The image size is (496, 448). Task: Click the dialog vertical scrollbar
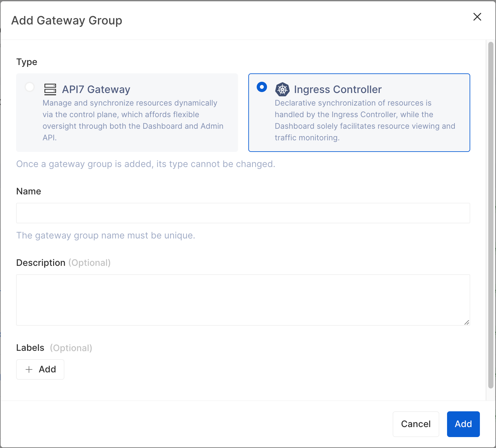491,215
